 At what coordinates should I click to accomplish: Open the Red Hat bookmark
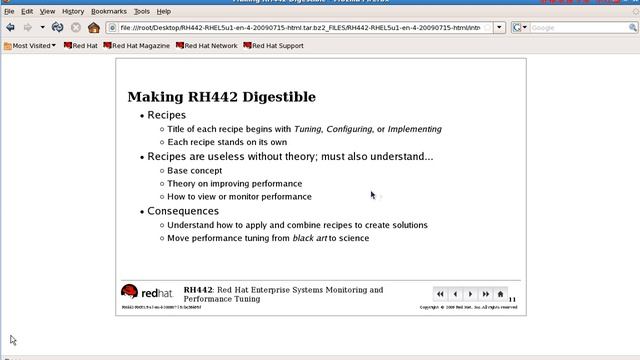(x=81, y=46)
